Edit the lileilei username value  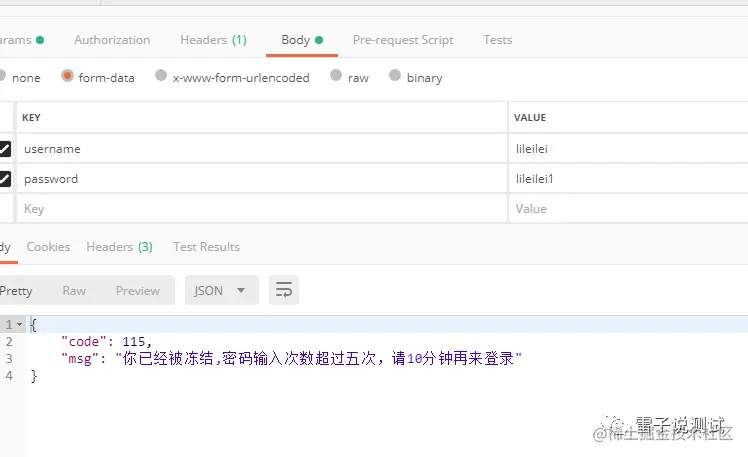coord(628,149)
